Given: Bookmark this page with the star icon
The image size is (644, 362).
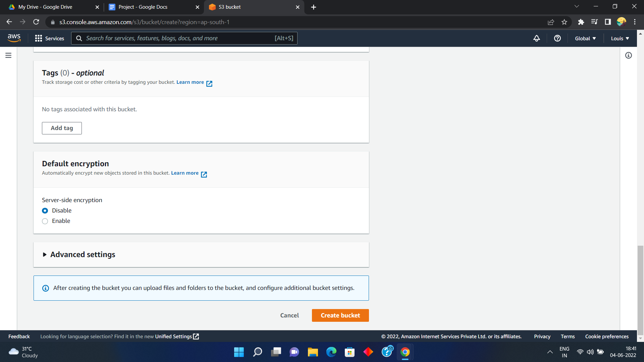Looking at the screenshot, I should pyautogui.click(x=564, y=22).
